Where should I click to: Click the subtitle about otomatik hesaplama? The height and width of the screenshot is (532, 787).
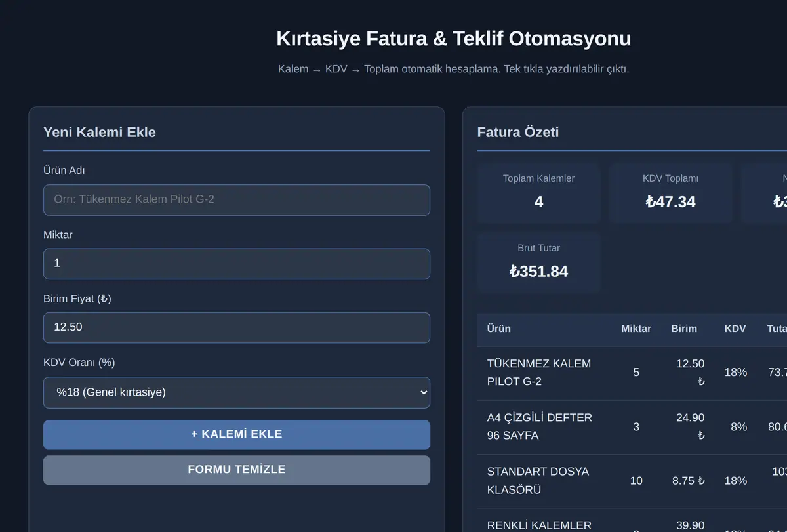pos(454,69)
